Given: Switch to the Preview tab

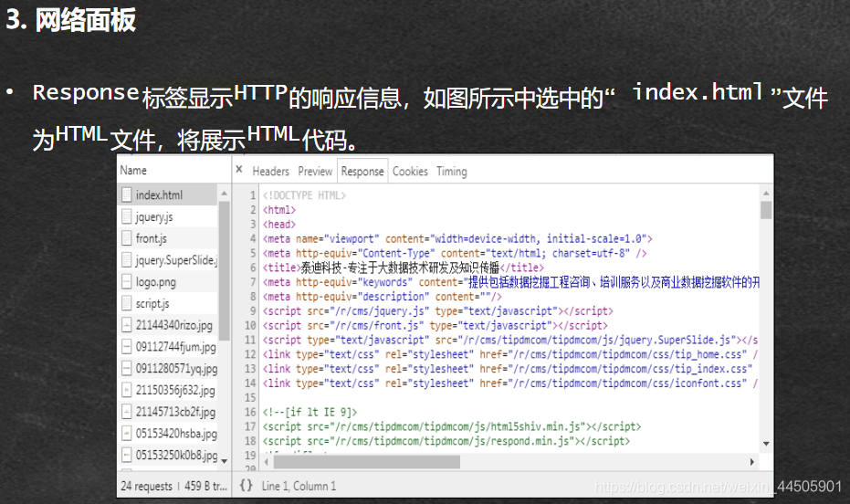Looking at the screenshot, I should click(315, 172).
